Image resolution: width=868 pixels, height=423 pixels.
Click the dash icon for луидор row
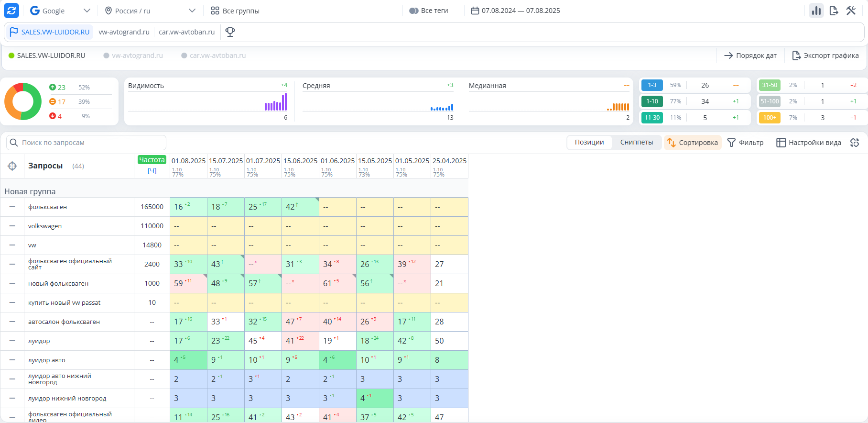[12, 341]
